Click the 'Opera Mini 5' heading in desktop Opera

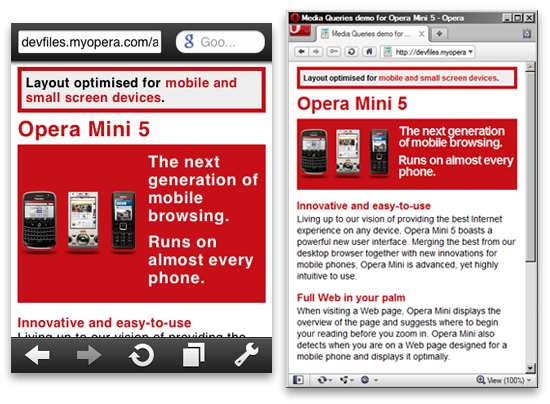352,104
